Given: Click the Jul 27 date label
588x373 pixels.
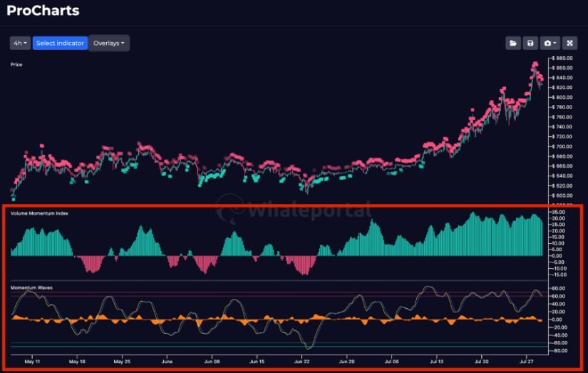Looking at the screenshot, I should click(x=527, y=362).
